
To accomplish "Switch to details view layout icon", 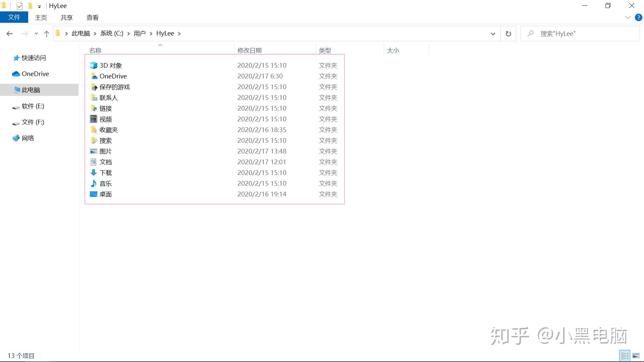I will [625, 356].
